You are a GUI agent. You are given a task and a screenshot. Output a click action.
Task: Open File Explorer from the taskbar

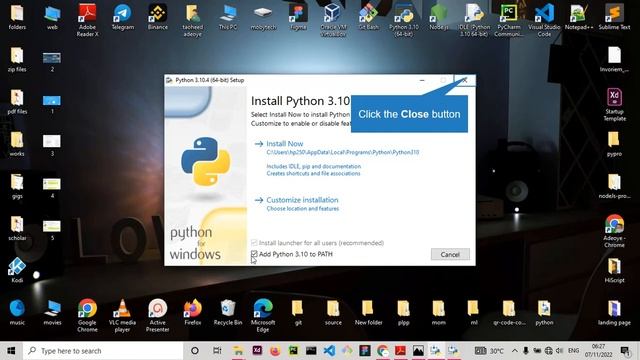[238, 351]
